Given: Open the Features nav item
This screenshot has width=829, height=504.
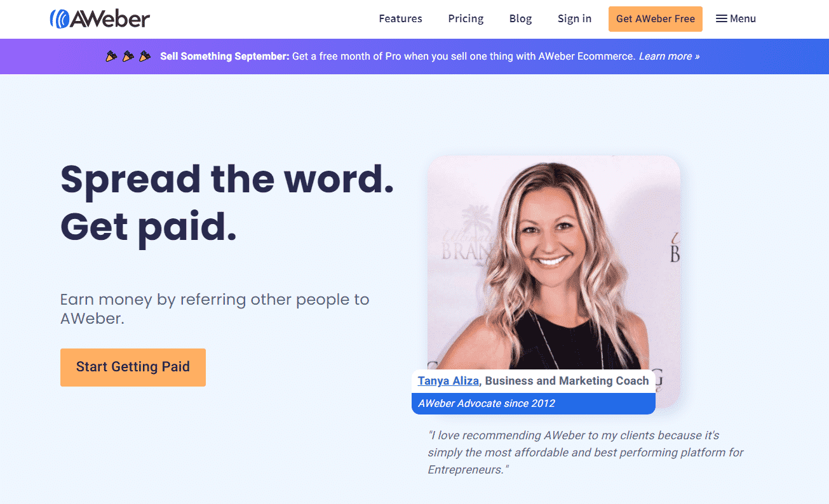Looking at the screenshot, I should point(400,19).
